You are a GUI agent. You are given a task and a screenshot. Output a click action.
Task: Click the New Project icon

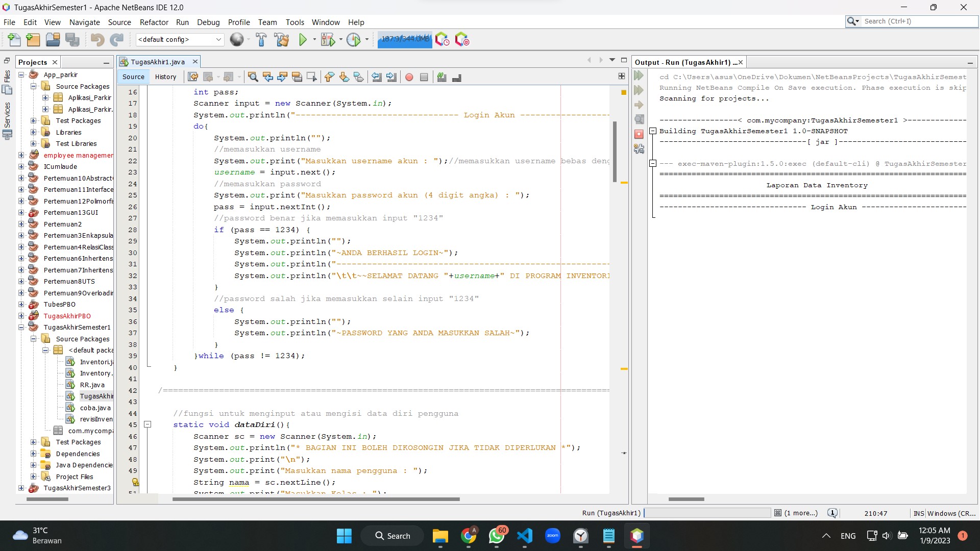click(33, 39)
